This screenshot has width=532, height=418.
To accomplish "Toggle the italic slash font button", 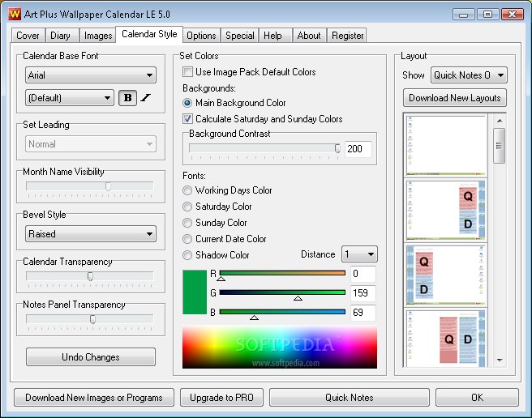I will tap(146, 98).
